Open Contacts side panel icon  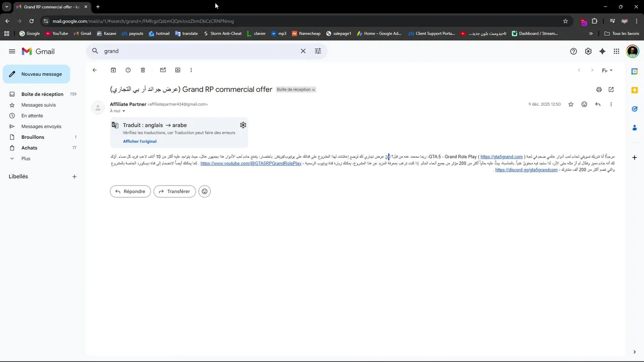pos(635,128)
